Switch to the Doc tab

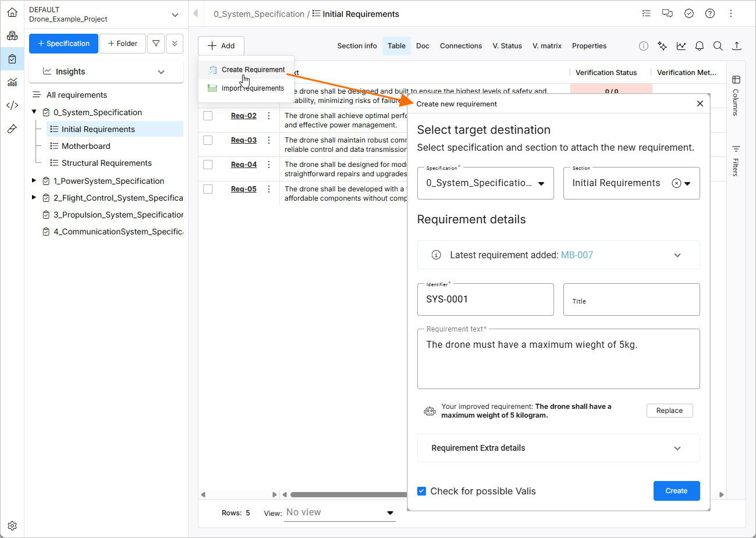point(423,45)
